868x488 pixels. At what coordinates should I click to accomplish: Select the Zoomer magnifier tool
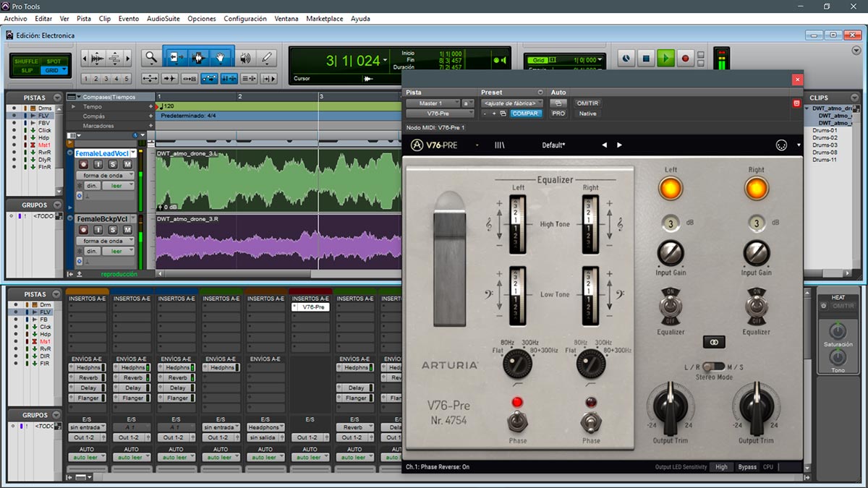click(150, 57)
